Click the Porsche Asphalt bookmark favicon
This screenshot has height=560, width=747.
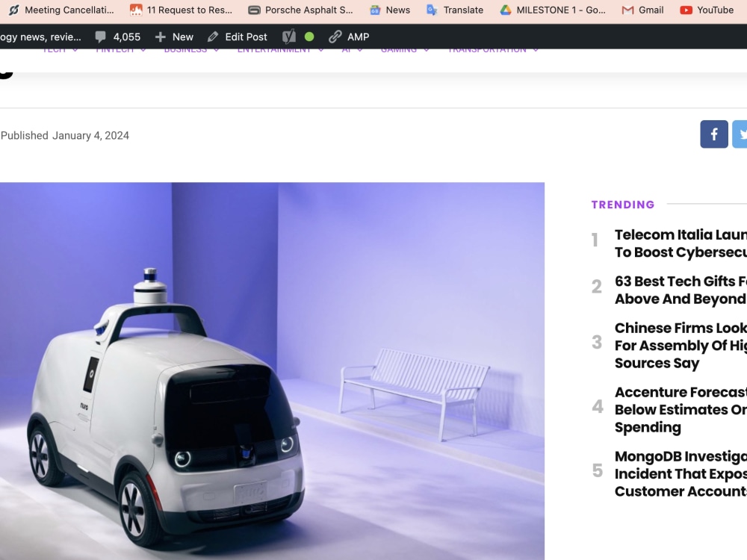coord(255,10)
